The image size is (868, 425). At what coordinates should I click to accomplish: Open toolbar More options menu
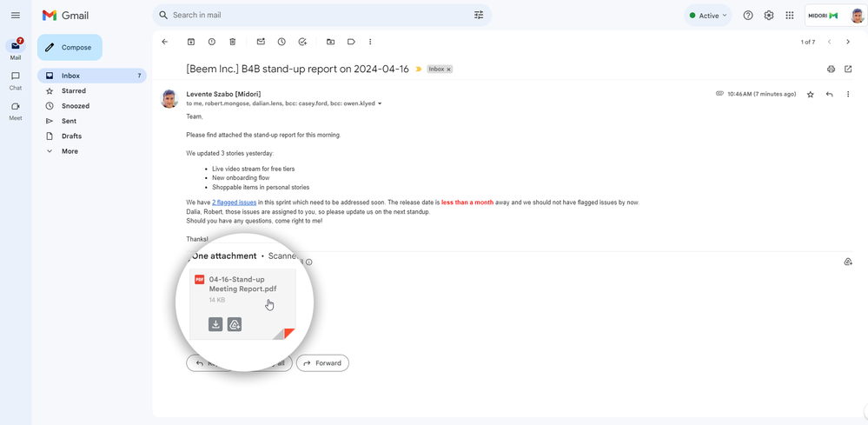click(x=370, y=42)
